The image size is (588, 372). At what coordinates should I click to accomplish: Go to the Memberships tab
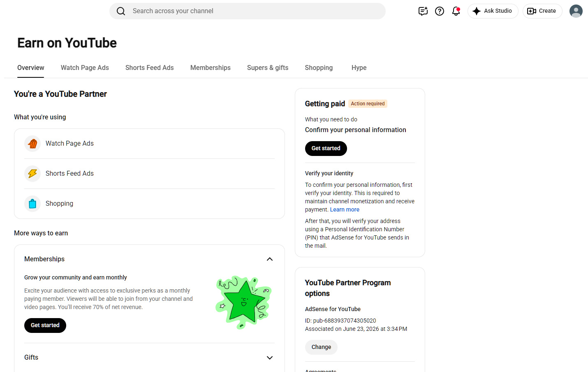(211, 68)
